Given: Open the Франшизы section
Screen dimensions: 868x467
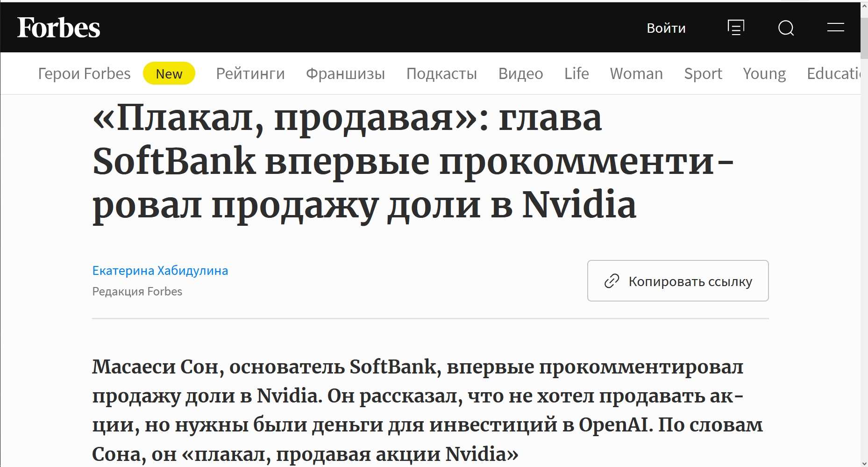Looking at the screenshot, I should click(346, 73).
